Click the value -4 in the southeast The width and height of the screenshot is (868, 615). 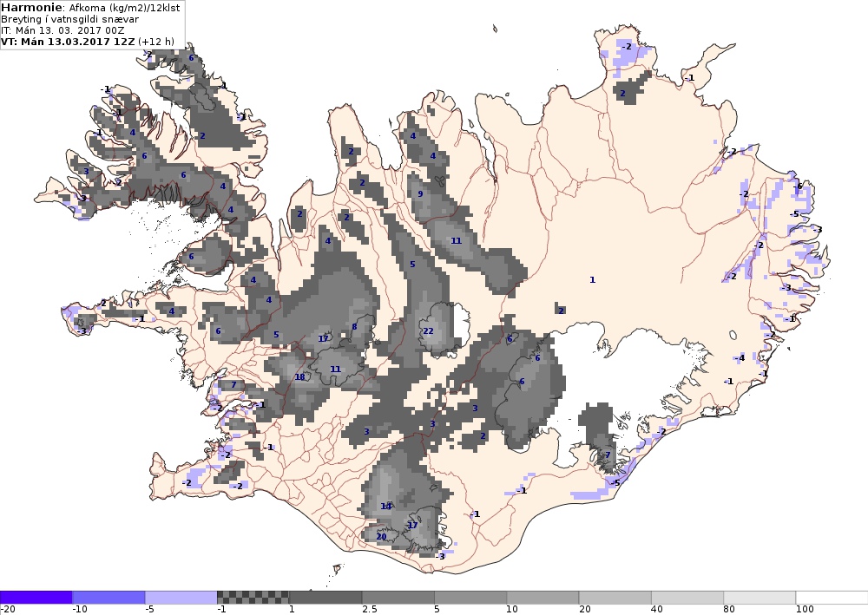(x=740, y=358)
